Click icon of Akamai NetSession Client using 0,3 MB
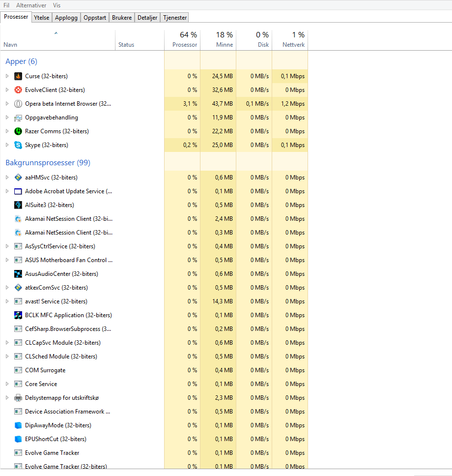 point(18,233)
